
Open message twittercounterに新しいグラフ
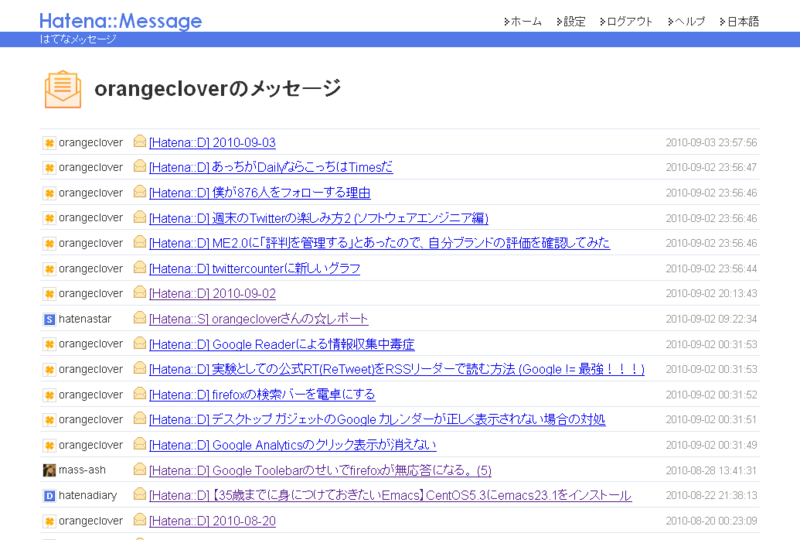coord(255,268)
